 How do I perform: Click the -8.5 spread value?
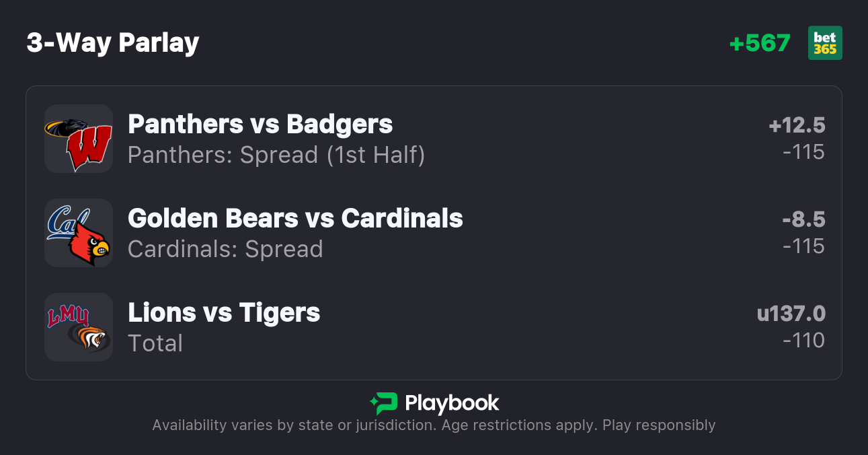[x=803, y=219]
